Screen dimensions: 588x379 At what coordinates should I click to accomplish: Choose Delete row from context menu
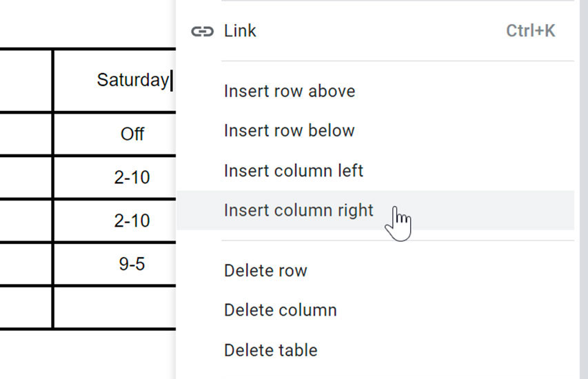click(265, 270)
